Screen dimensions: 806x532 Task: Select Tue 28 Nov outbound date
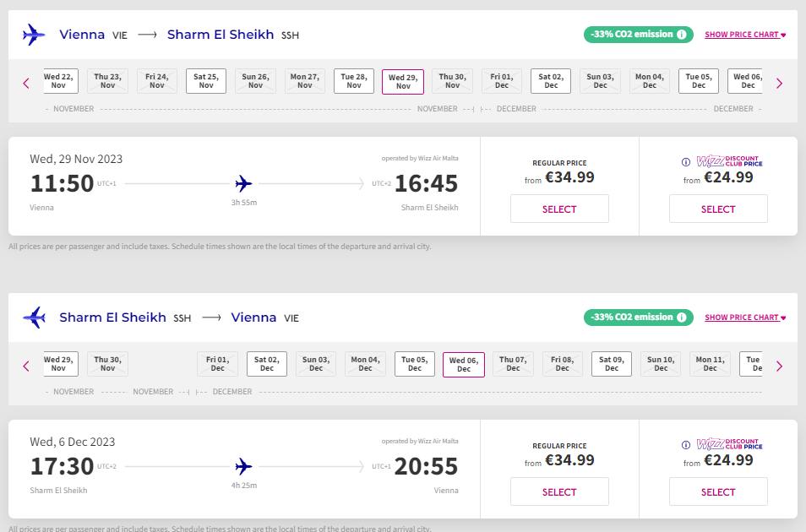[x=354, y=81]
